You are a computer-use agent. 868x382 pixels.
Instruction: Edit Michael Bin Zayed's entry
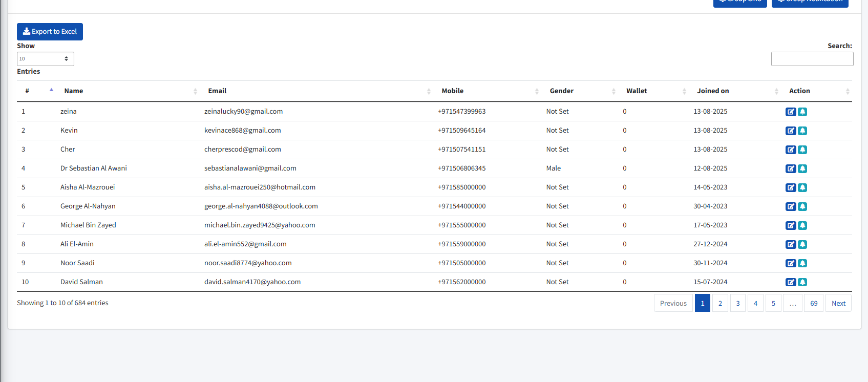click(x=791, y=225)
